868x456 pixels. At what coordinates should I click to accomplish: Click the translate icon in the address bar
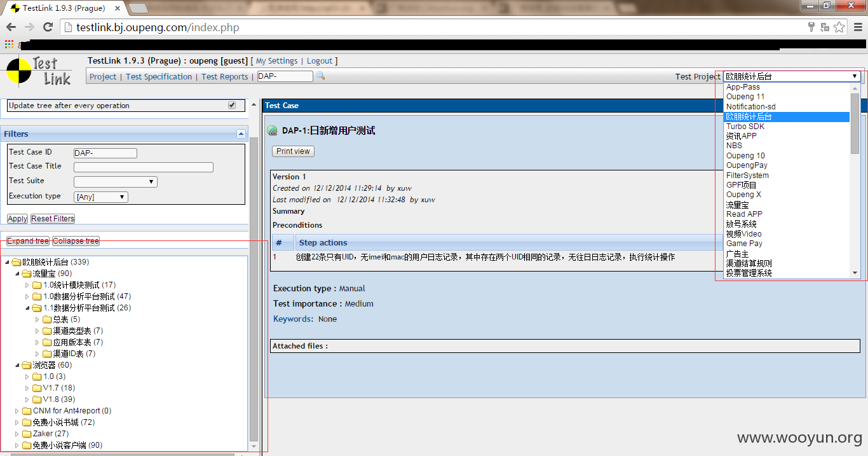pos(825,27)
